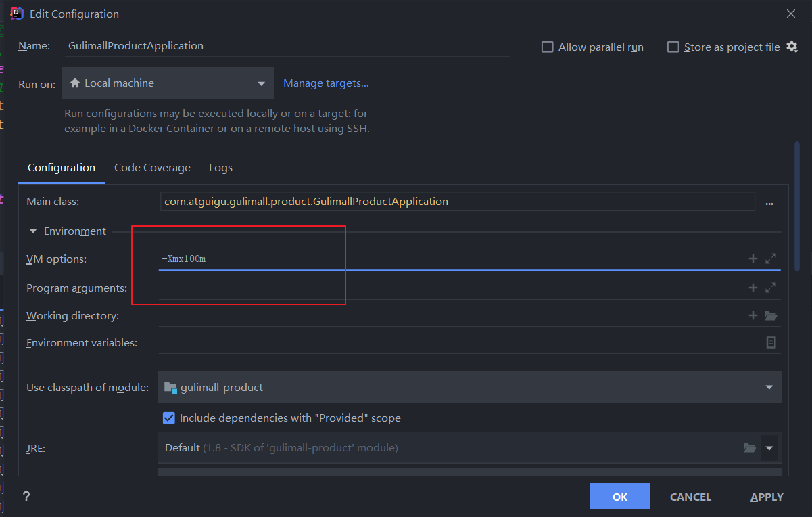Open the Run on Local machine dropdown
This screenshot has height=517, width=812.
tap(168, 83)
